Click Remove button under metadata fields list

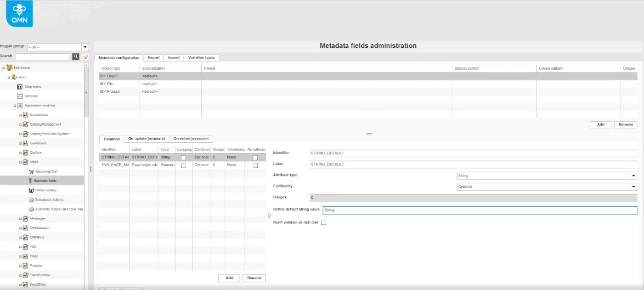coord(254,278)
